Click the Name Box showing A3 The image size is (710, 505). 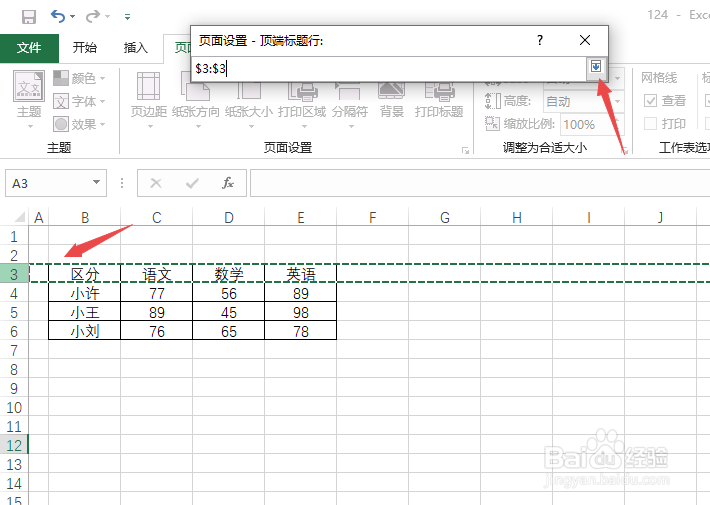tap(48, 183)
